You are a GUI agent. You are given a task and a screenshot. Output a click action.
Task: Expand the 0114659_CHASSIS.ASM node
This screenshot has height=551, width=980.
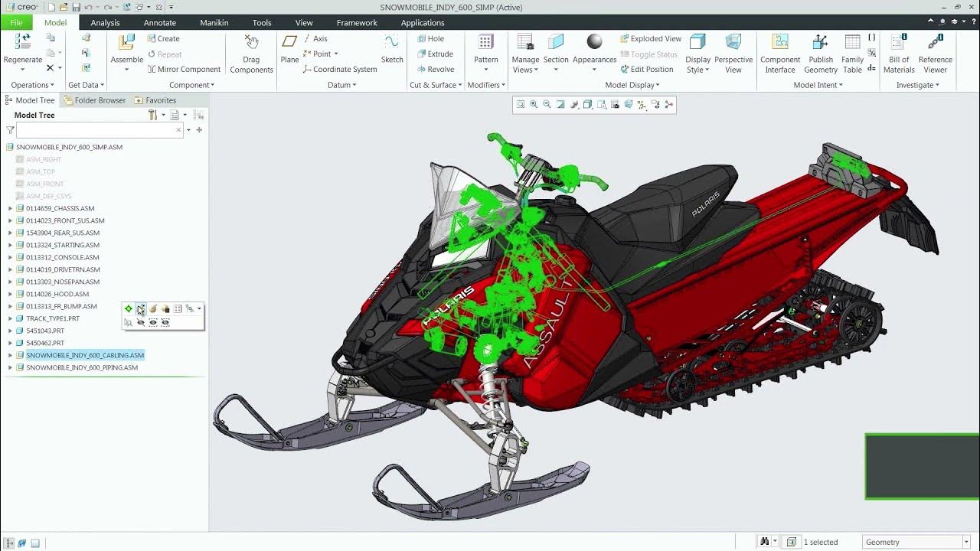coord(10,208)
